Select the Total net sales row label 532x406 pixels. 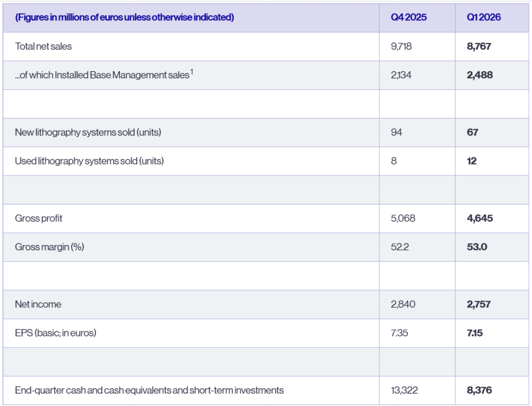44,46
